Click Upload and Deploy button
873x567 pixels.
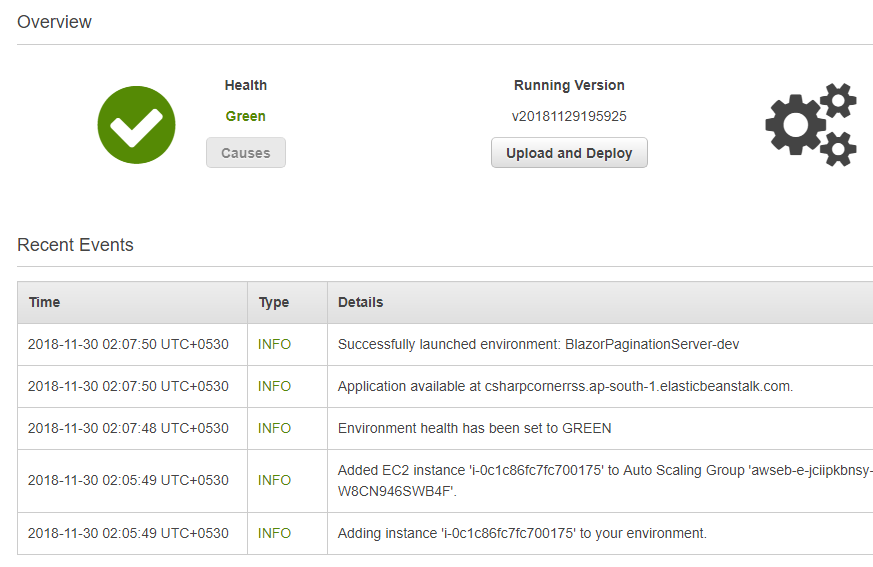(569, 153)
